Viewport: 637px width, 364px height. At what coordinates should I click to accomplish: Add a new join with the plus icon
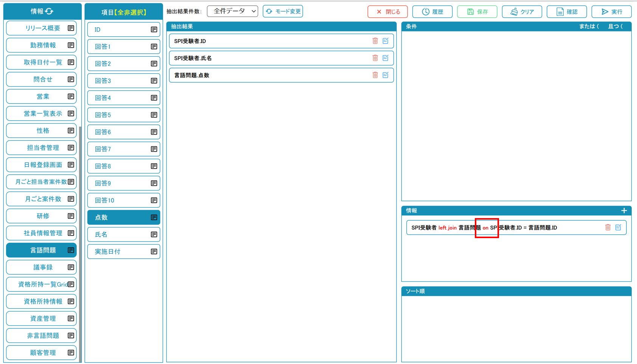(624, 211)
